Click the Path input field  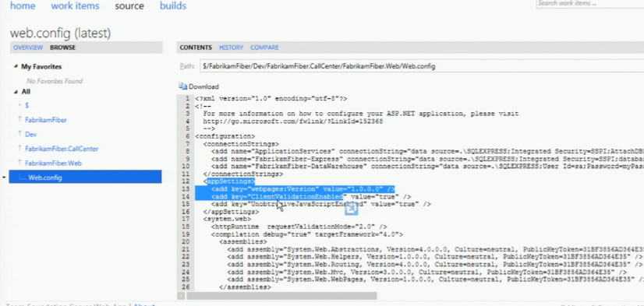pyautogui.click(x=422, y=66)
